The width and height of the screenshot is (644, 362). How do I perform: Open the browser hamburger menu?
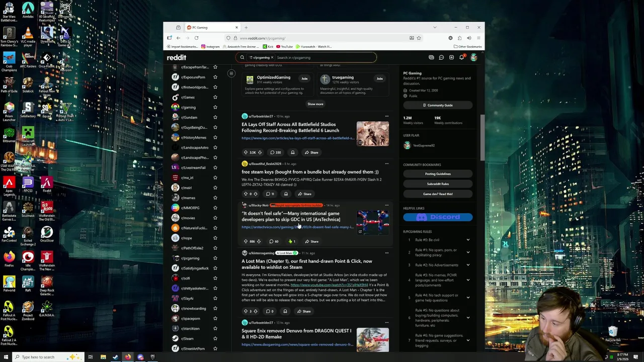click(x=478, y=38)
